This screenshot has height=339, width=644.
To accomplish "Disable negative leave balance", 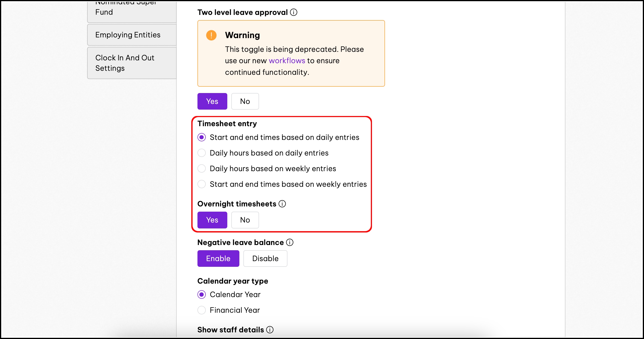I will (x=265, y=259).
